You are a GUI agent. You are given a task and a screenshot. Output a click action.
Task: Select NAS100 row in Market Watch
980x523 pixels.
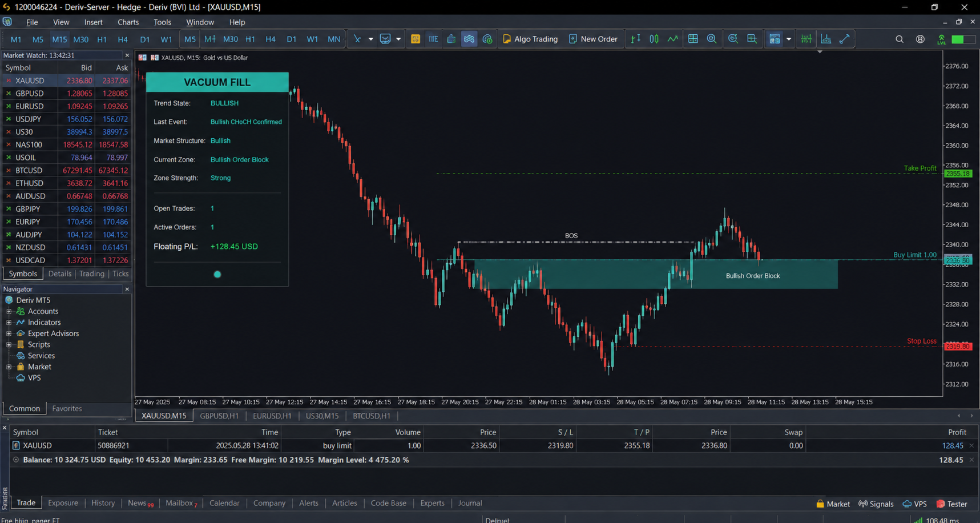tap(66, 144)
